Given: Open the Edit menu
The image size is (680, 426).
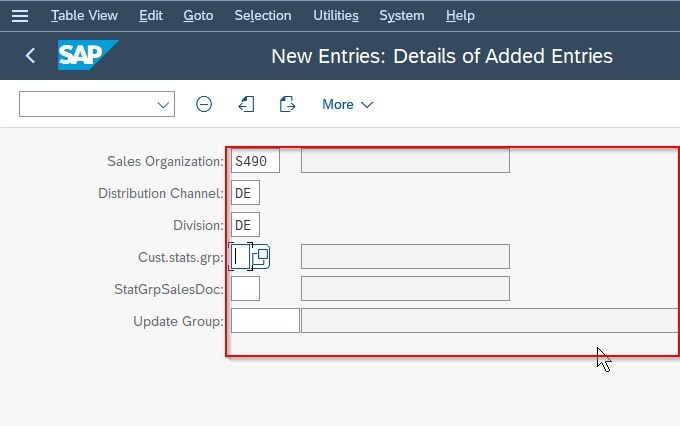Looking at the screenshot, I should (151, 16).
